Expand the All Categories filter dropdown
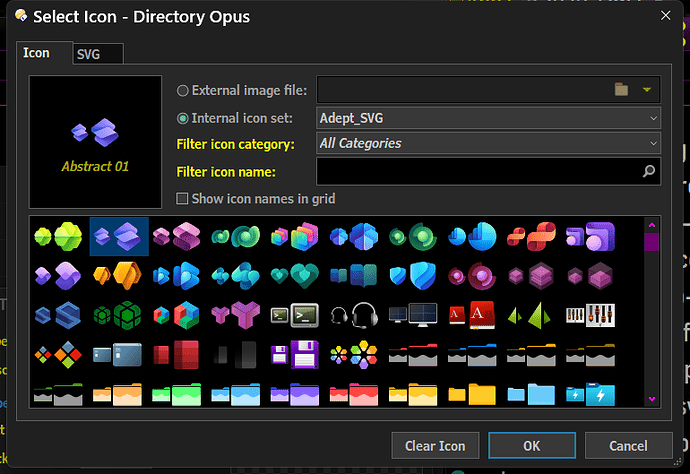 [x=488, y=143]
